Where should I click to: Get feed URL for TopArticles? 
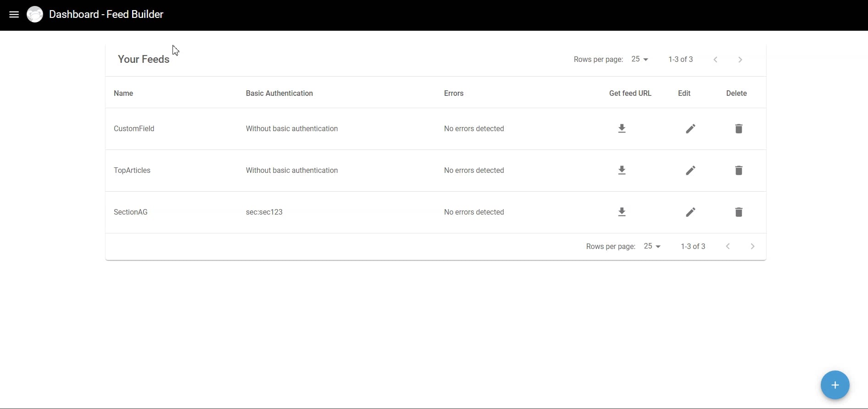pos(622,170)
